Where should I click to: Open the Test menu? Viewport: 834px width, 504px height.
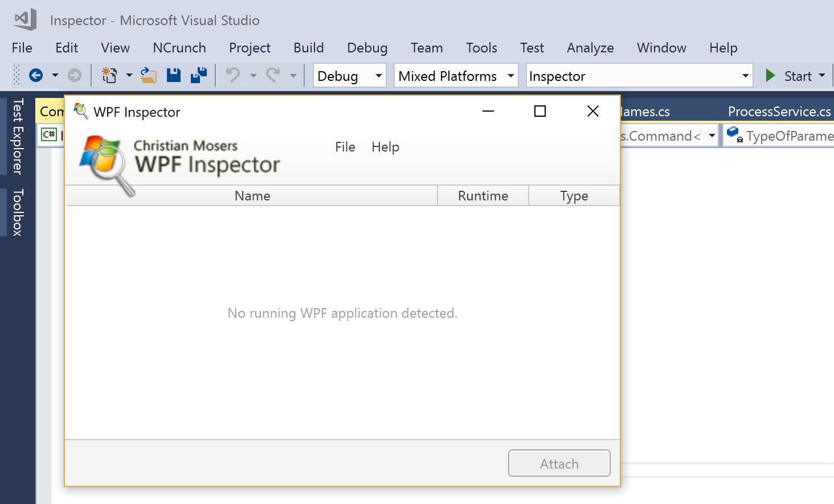(x=532, y=48)
